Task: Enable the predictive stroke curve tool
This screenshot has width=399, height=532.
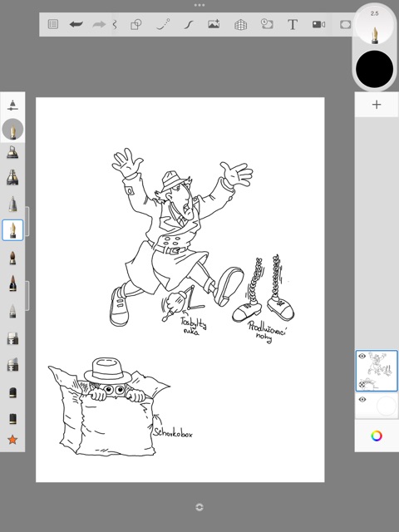Action: [163, 24]
